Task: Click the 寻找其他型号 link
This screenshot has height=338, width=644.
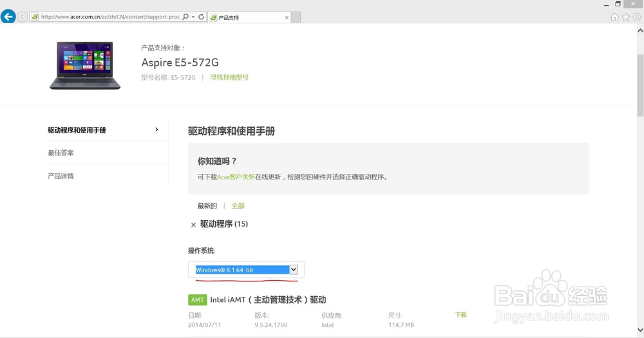Action: click(229, 77)
